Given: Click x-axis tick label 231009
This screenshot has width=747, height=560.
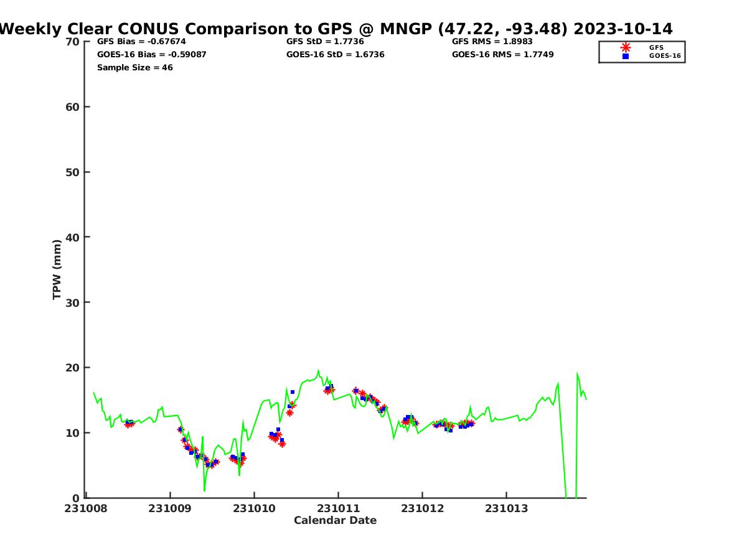Looking at the screenshot, I should pyautogui.click(x=169, y=508).
